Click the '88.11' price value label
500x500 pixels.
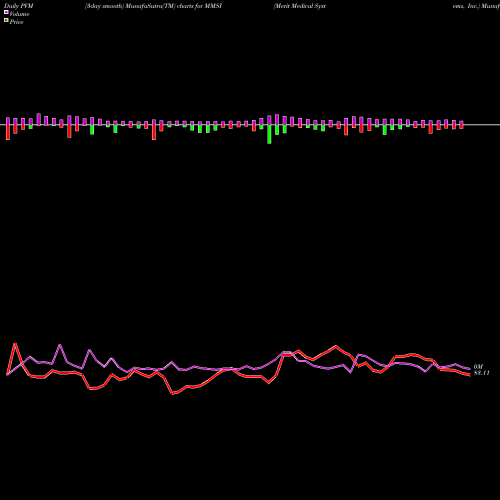(481, 373)
